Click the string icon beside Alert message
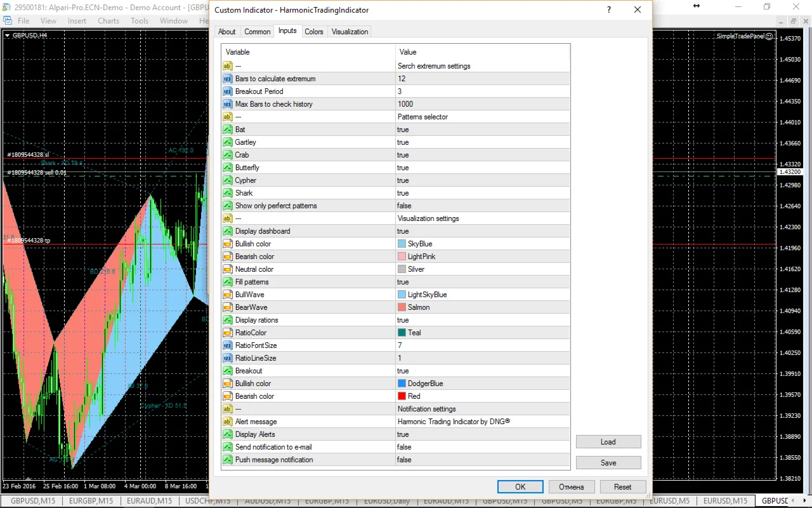Image resolution: width=812 pixels, height=508 pixels. (x=227, y=422)
